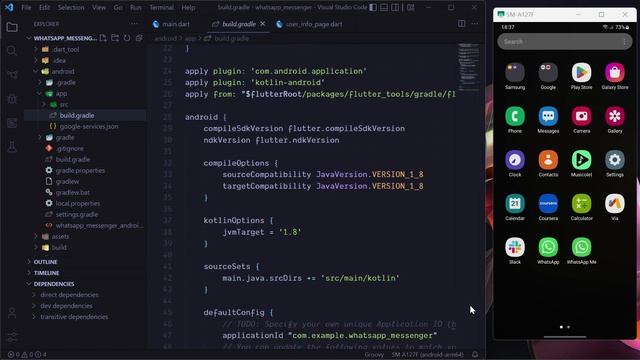Screen dimensions: 640x360
Task: Toggle panel layout icon in title bar
Action: tap(384, 7)
